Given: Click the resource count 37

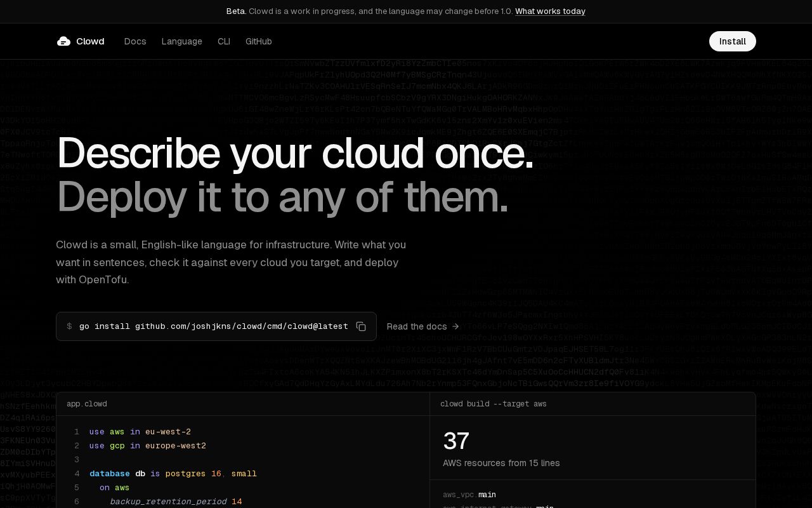Looking at the screenshot, I should click(456, 441).
